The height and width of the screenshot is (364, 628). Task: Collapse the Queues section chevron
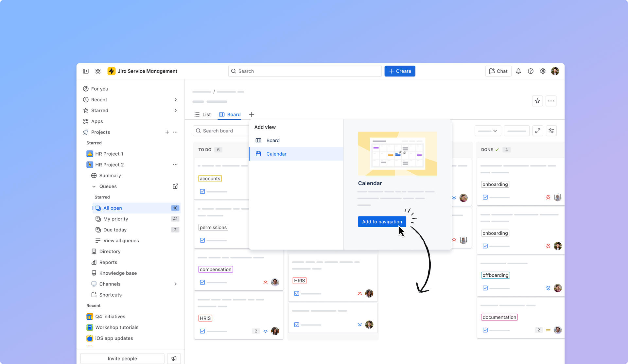tap(94, 186)
